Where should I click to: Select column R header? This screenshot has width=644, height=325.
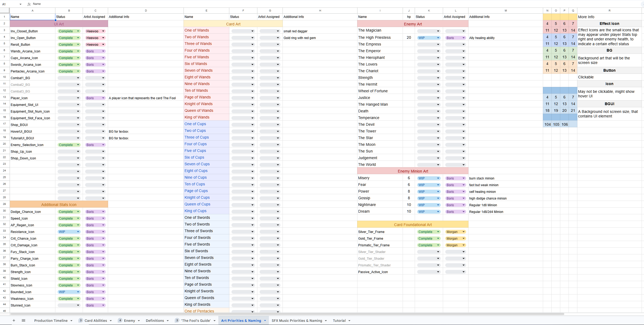point(609,10)
